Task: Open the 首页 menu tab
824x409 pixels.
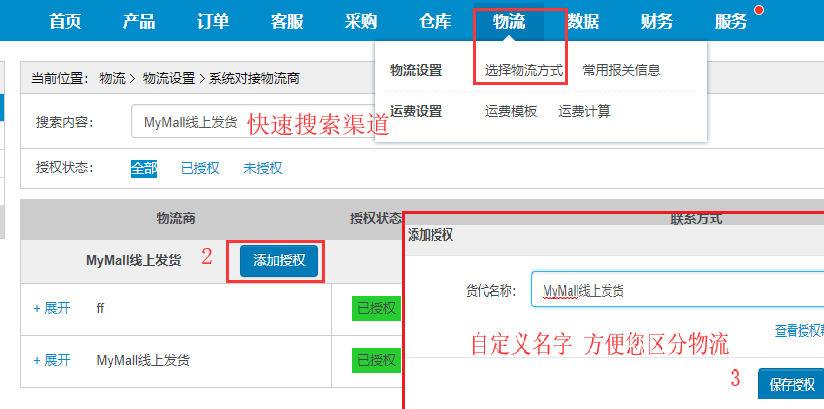Action: (x=65, y=22)
